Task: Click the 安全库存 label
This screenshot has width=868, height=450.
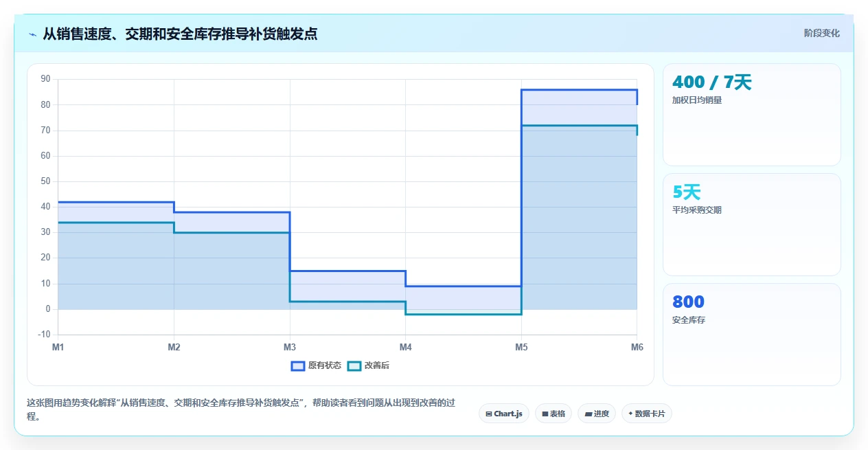Action: pyautogui.click(x=689, y=320)
